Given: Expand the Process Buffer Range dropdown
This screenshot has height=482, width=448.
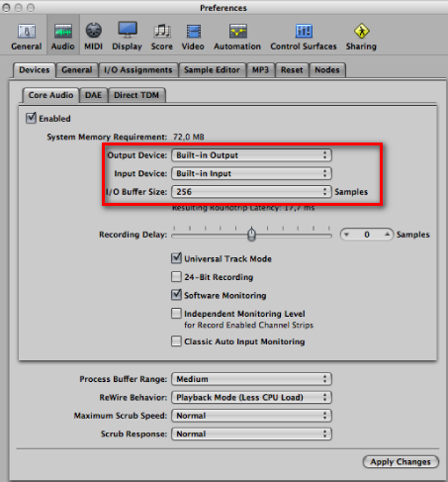Looking at the screenshot, I should [x=251, y=379].
